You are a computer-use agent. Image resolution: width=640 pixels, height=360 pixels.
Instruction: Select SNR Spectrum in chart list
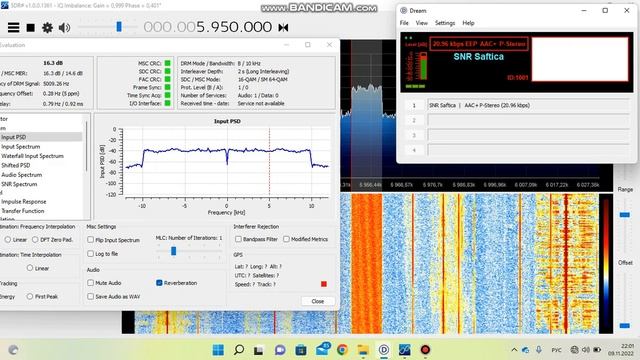(19, 184)
